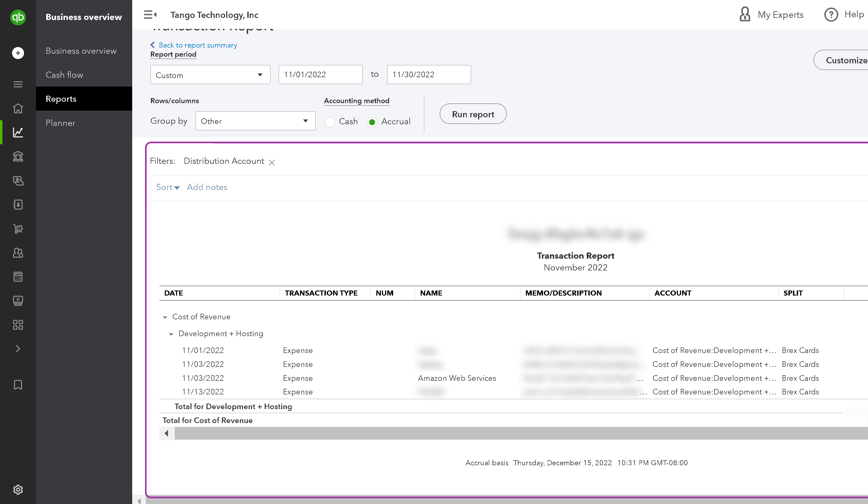Image resolution: width=868 pixels, height=504 pixels.
Task: Collapse the Development + Hosting subgroup
Action: (171, 334)
